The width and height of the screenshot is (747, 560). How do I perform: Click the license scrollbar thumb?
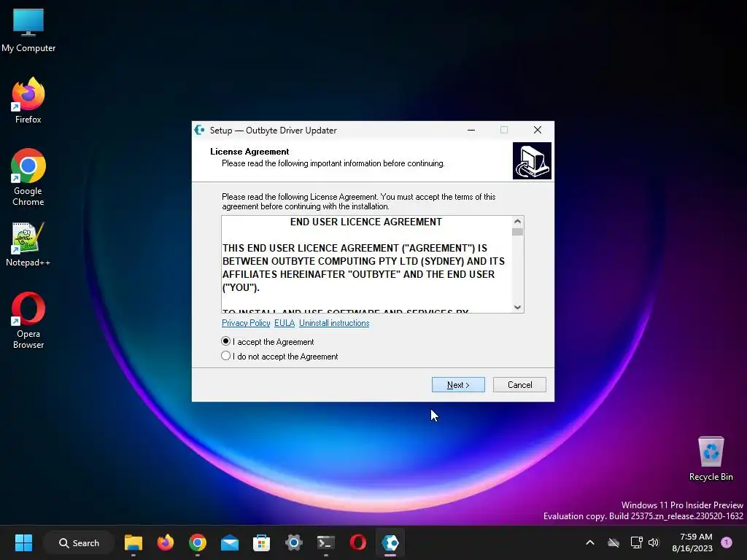pos(517,232)
